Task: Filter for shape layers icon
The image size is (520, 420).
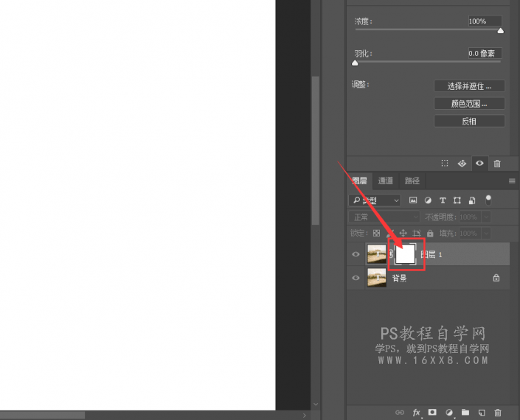Action: (457, 200)
